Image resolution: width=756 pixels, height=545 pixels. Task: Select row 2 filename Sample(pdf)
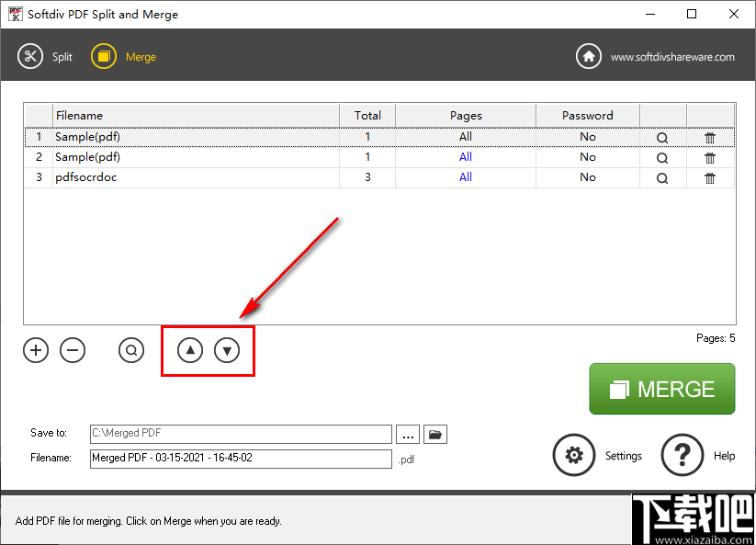pos(87,157)
